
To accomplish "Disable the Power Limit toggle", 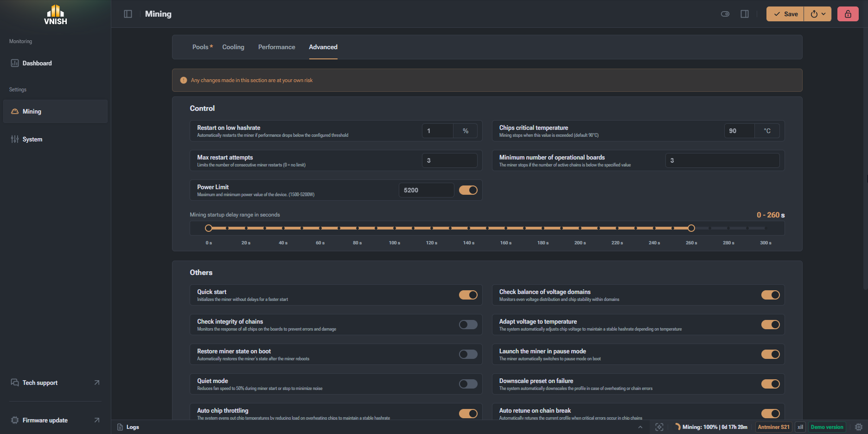I will (468, 190).
